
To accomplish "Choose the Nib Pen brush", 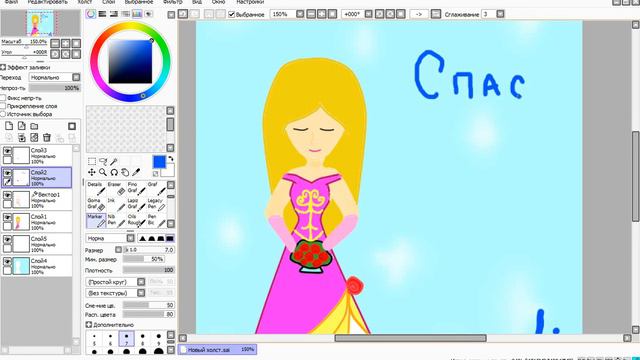I will pos(116,220).
